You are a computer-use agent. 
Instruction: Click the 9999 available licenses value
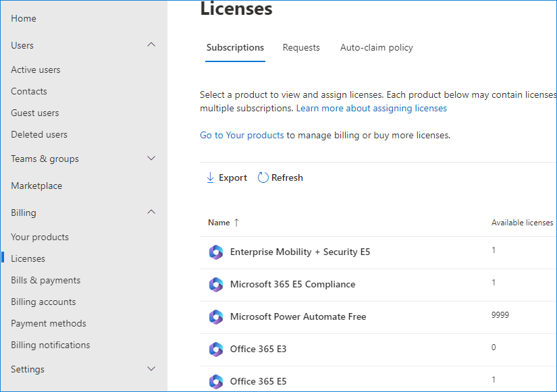click(x=500, y=315)
